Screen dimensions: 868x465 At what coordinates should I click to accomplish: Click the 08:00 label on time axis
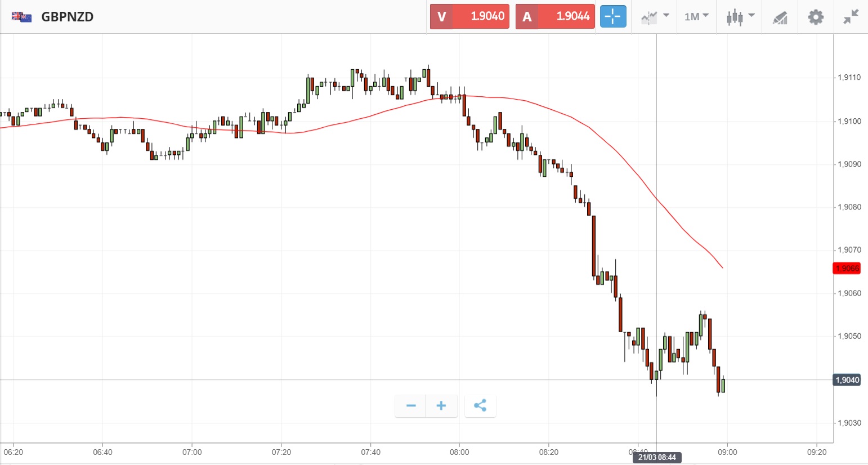[x=459, y=452]
